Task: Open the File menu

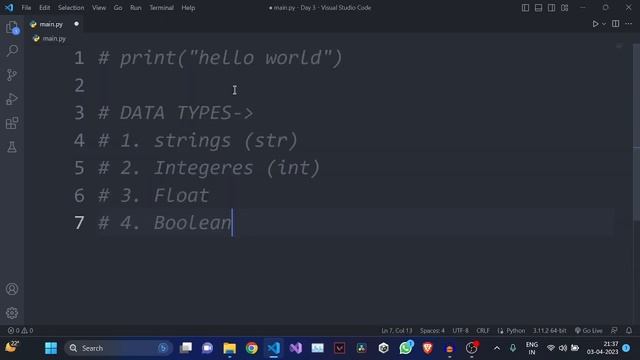Action: [26, 8]
